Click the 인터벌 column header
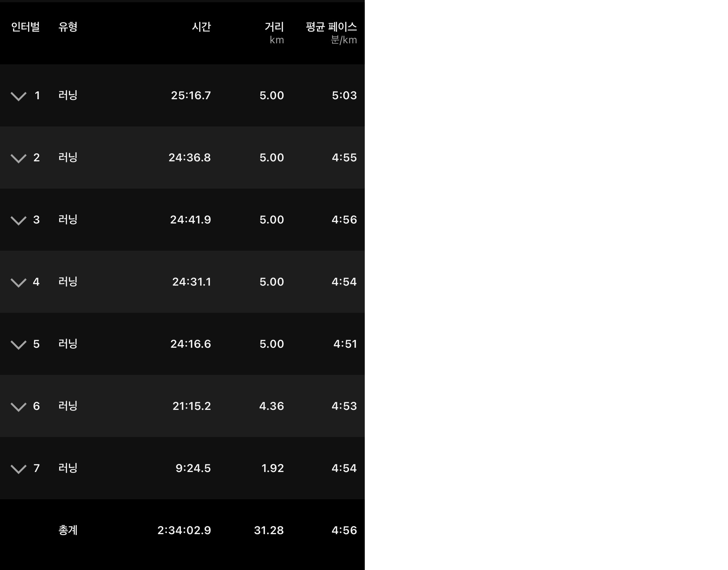 click(25, 27)
